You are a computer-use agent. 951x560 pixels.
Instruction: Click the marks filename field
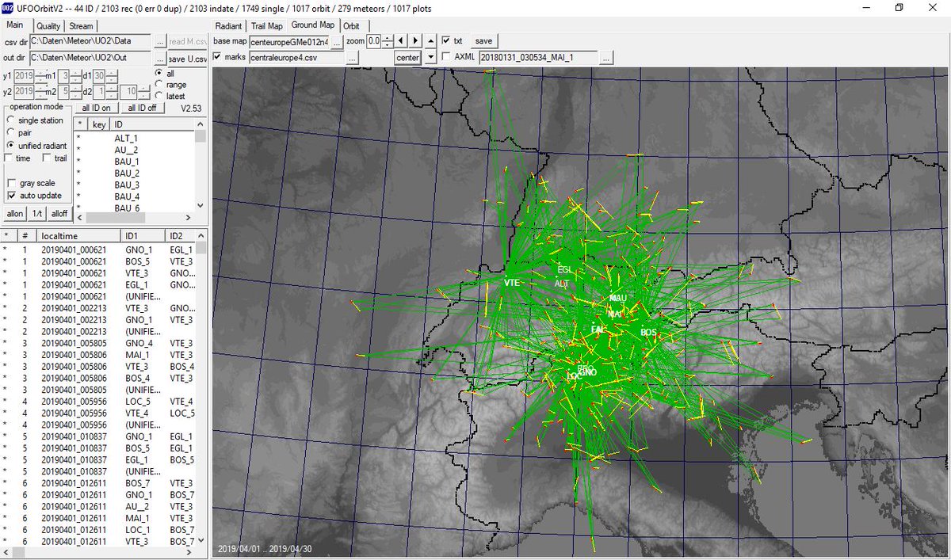click(x=296, y=58)
